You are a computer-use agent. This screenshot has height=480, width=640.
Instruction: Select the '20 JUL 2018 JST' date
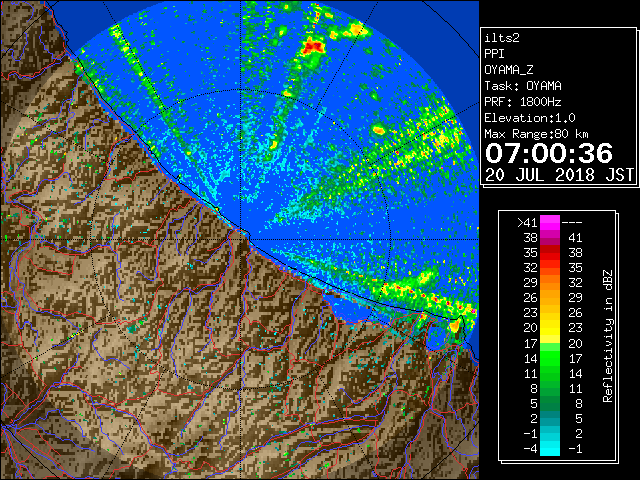[x=560, y=175]
